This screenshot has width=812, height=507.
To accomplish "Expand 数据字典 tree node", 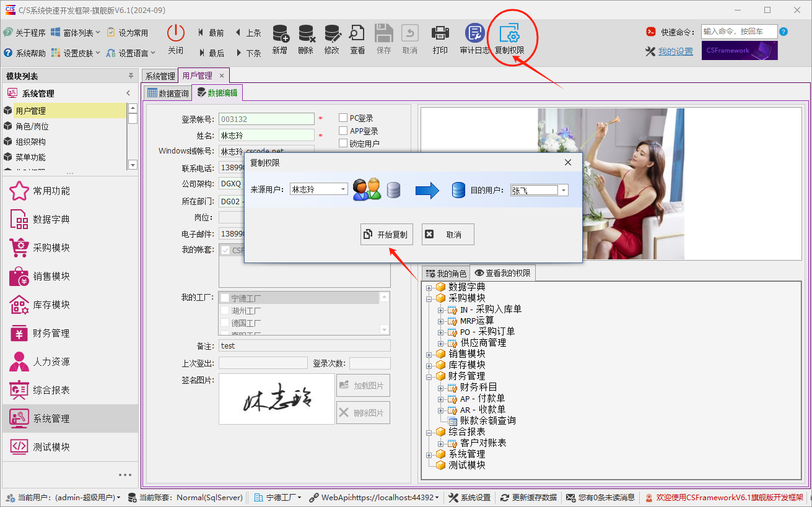I will coord(429,287).
